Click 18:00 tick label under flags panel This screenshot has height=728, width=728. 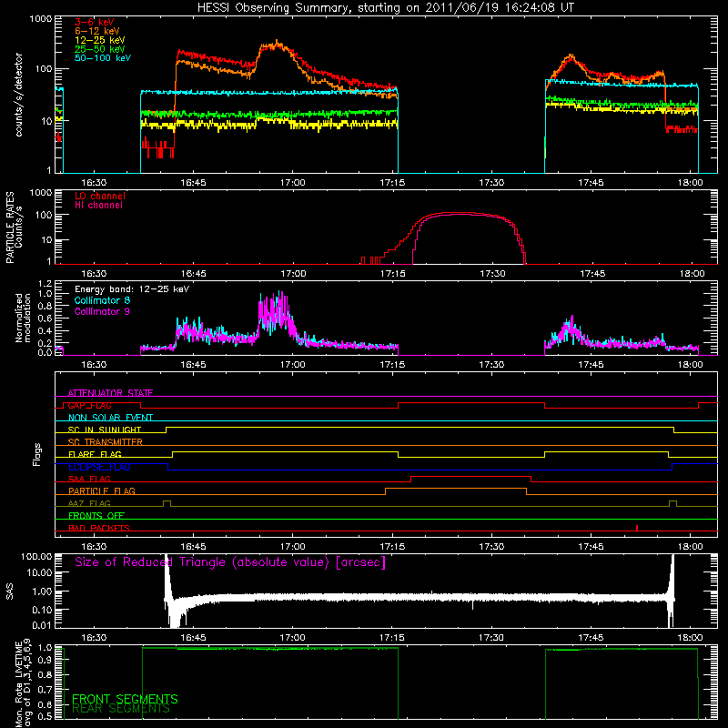tap(691, 547)
